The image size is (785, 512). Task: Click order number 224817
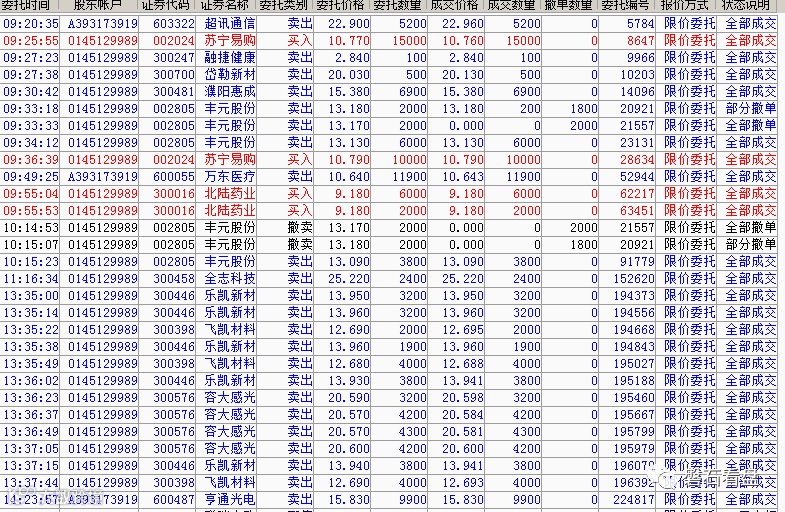[634, 500]
